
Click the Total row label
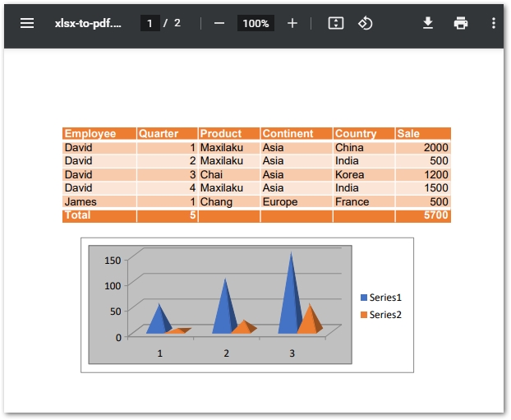78,215
